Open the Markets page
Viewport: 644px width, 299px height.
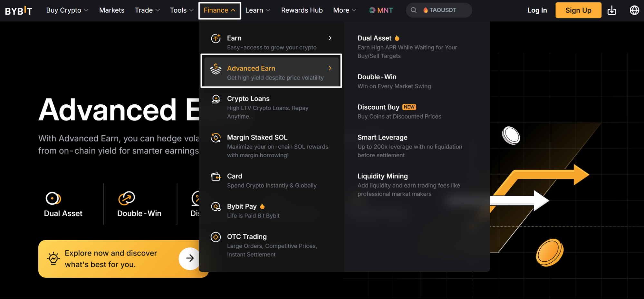(x=111, y=10)
